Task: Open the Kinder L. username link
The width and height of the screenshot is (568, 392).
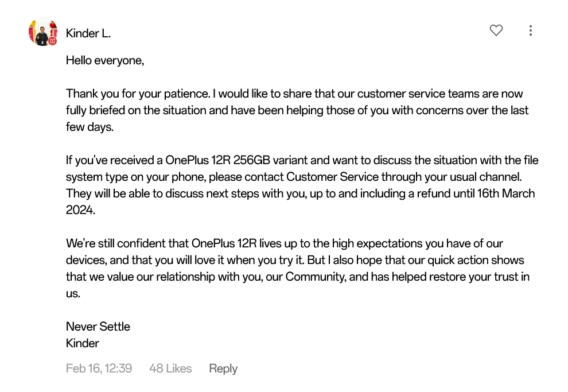Action: 88,33
